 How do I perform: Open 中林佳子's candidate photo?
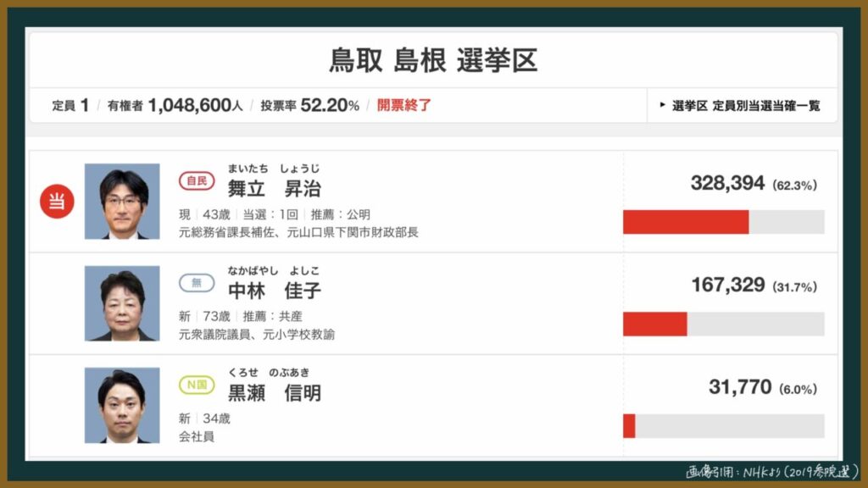(x=122, y=303)
